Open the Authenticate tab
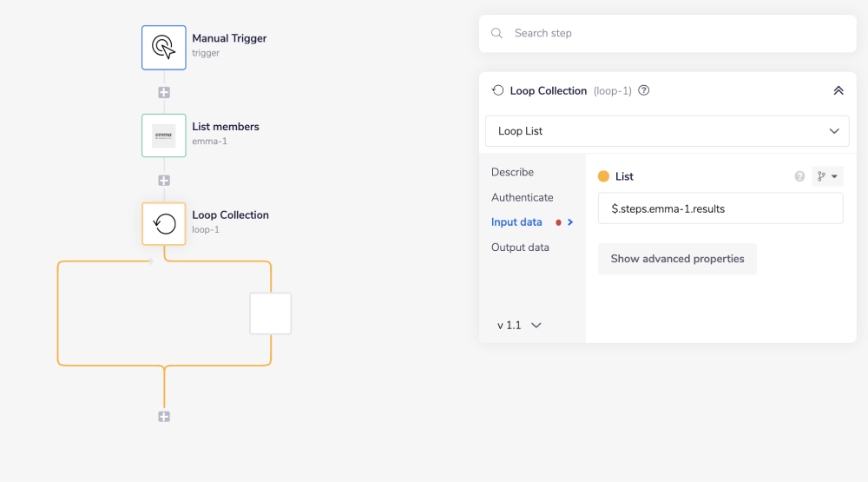Screen dimensions: 868x482 [x=522, y=197]
